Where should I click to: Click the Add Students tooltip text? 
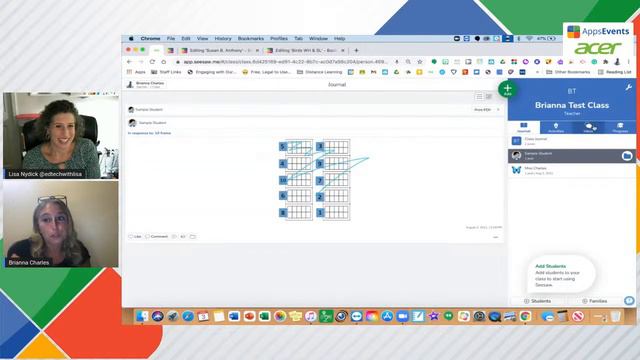[x=550, y=266]
